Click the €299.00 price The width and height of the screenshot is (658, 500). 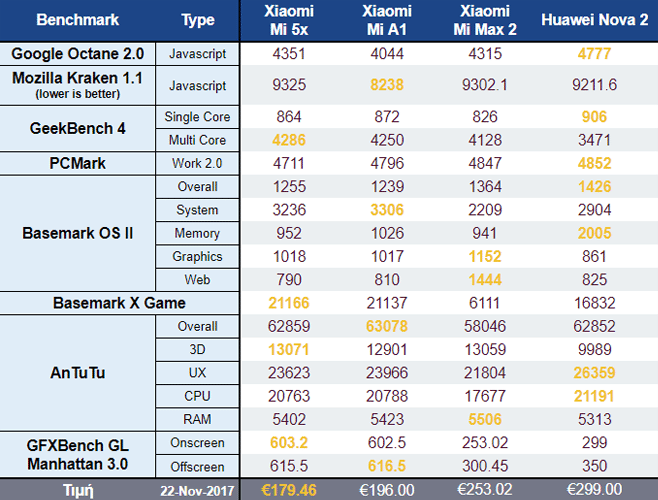click(594, 489)
